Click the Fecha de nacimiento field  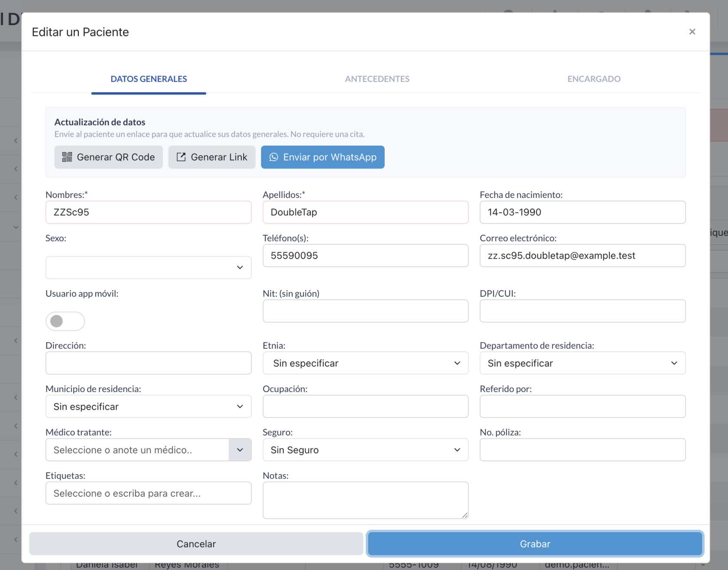coord(582,212)
